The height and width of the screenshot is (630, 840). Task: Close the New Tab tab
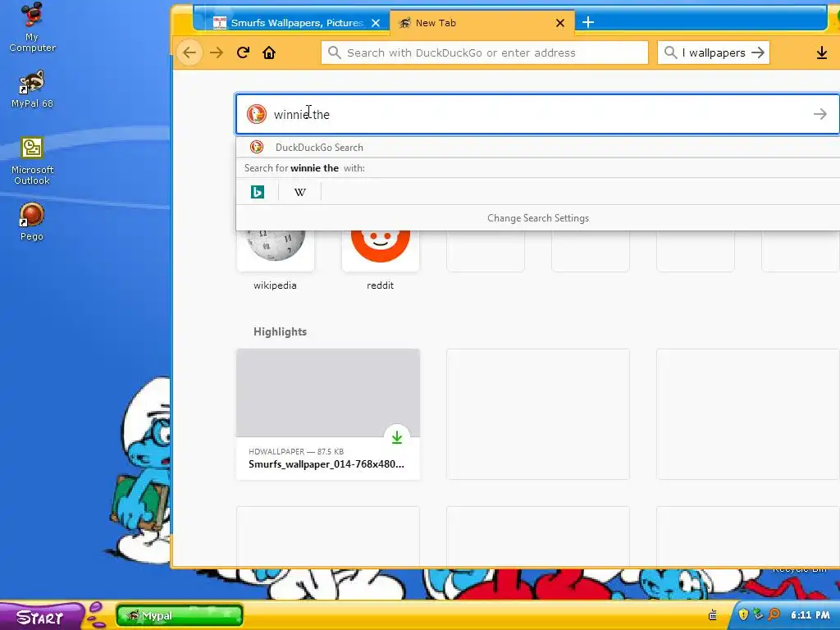(559, 23)
